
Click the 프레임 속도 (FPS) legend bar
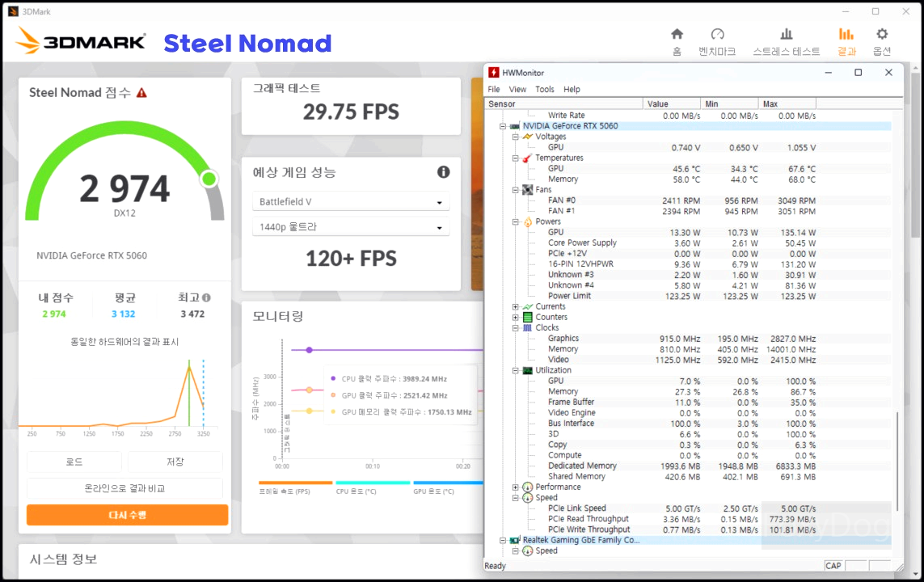[295, 483]
